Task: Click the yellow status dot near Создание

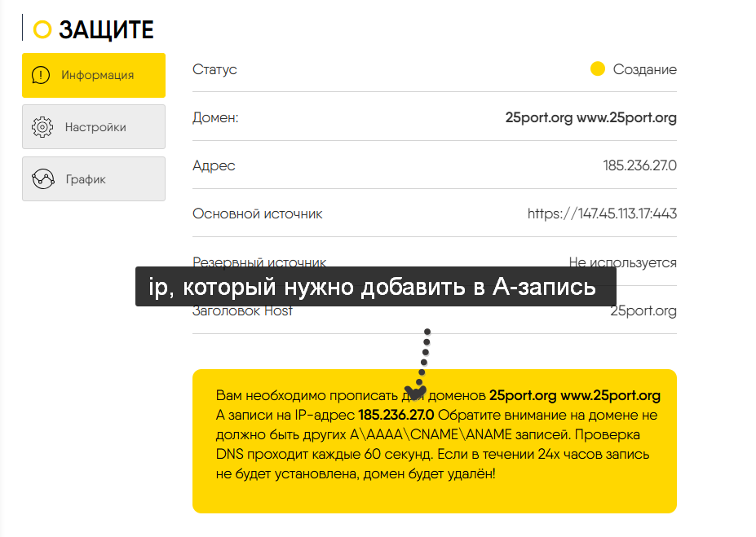Action: pyautogui.click(x=597, y=69)
